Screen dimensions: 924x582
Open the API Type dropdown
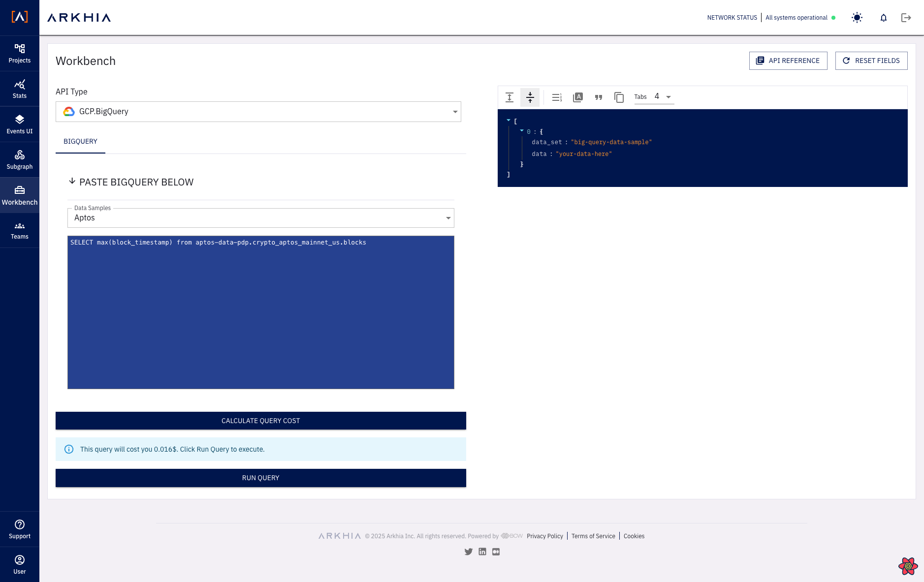258,112
